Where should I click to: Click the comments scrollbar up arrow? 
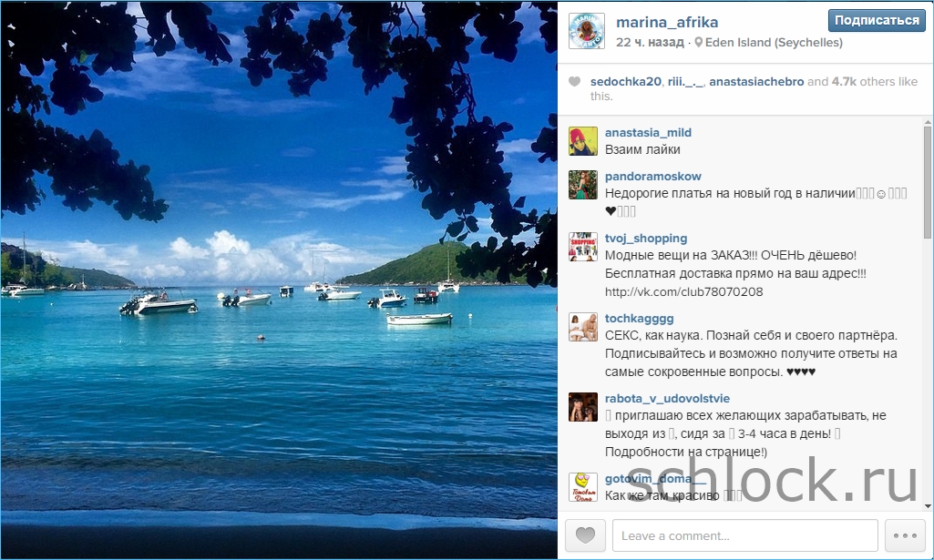(928, 122)
